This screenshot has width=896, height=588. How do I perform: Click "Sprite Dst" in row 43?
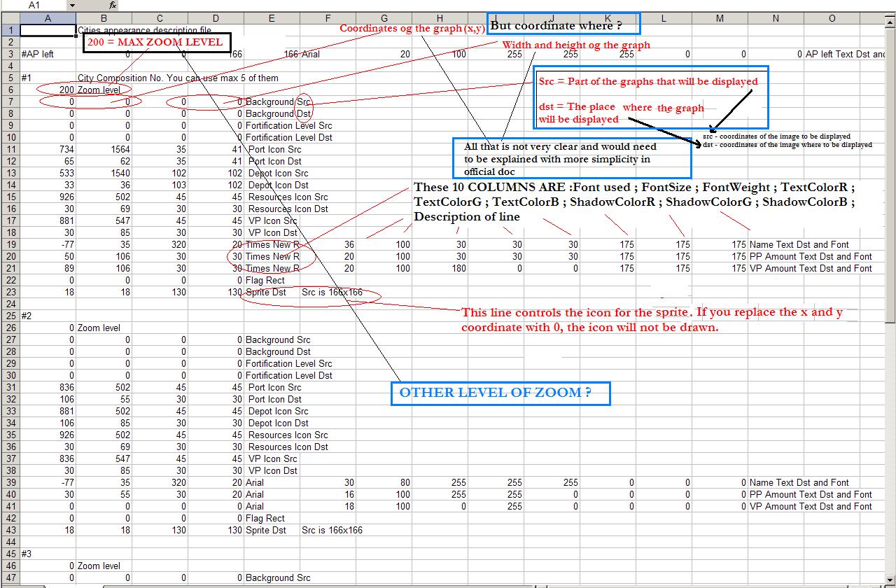click(266, 530)
